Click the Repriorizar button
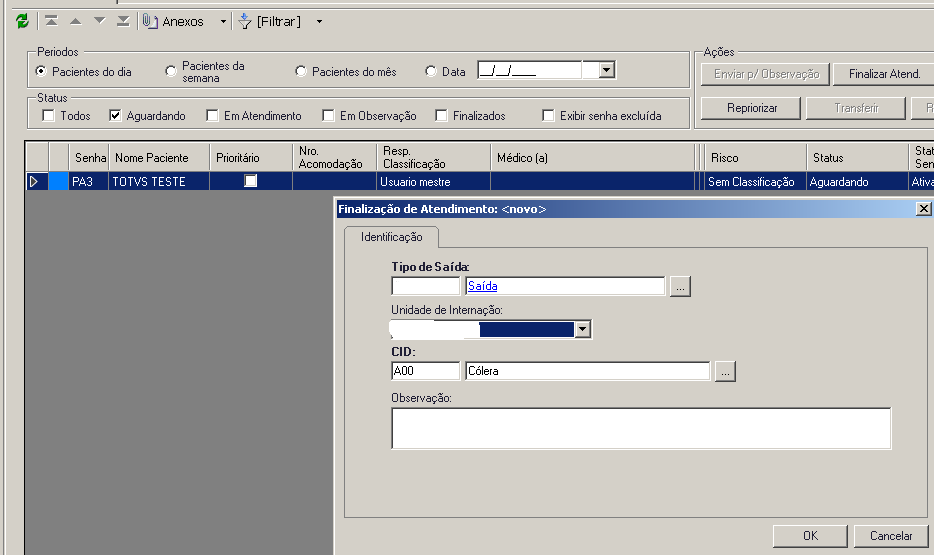 click(751, 108)
